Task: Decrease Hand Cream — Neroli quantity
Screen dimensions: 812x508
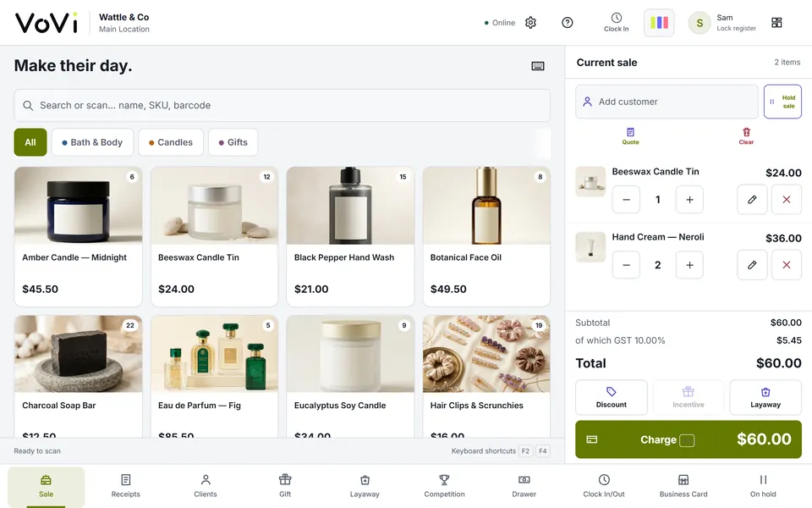Action: pyautogui.click(x=626, y=265)
